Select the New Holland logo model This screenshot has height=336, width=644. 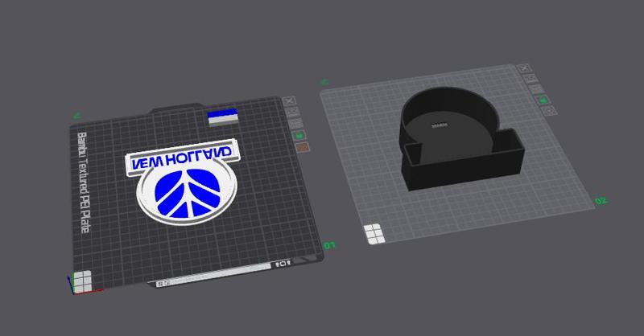click(184, 182)
